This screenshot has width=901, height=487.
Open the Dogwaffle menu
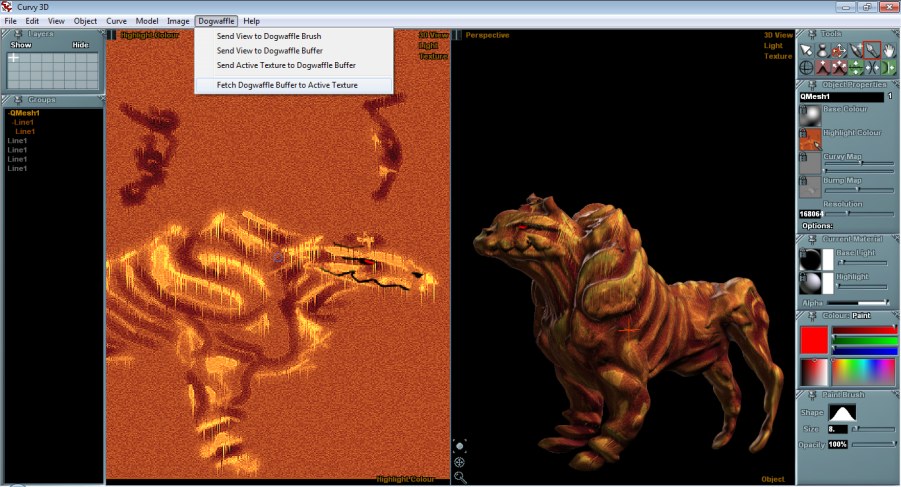pyautogui.click(x=216, y=21)
